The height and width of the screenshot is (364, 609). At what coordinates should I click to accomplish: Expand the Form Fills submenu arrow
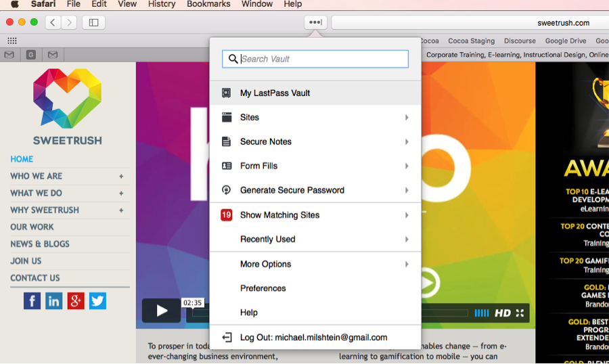coord(407,166)
